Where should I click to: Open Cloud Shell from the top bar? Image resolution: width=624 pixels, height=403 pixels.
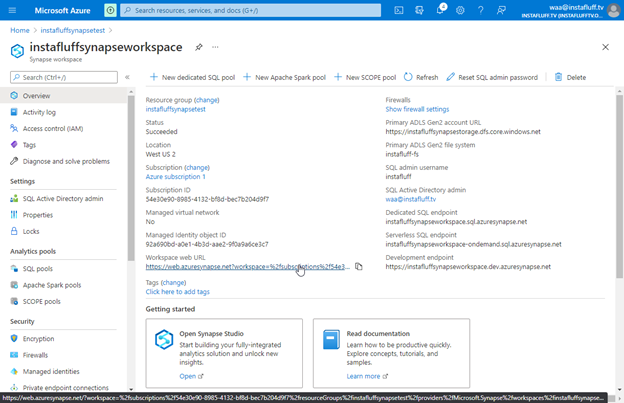click(399, 10)
